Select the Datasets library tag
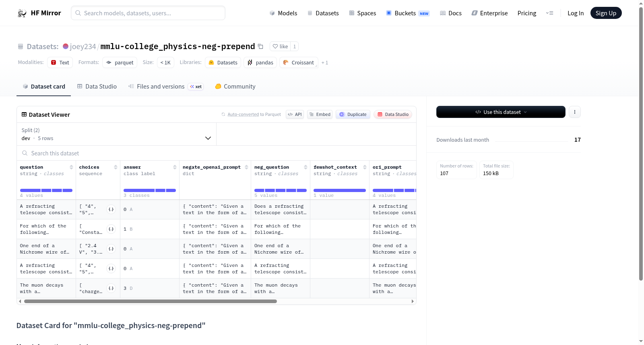Viewport: 644px width, 345px height. pos(223,62)
